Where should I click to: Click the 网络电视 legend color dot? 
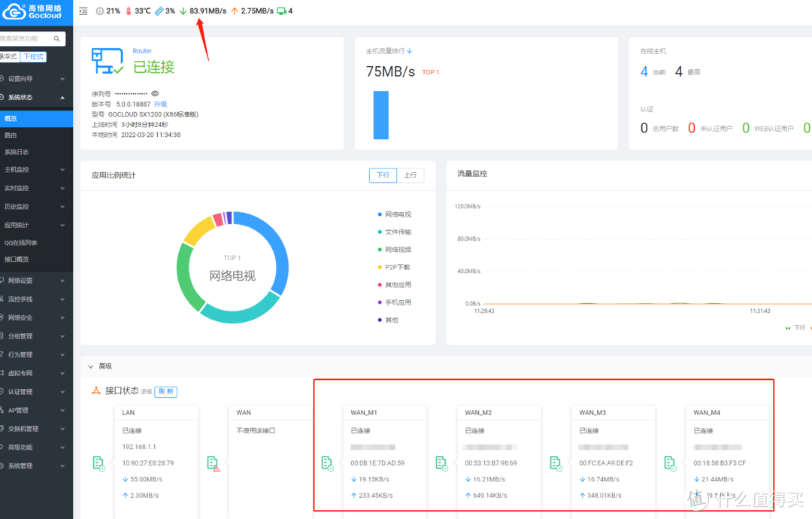pyautogui.click(x=380, y=214)
